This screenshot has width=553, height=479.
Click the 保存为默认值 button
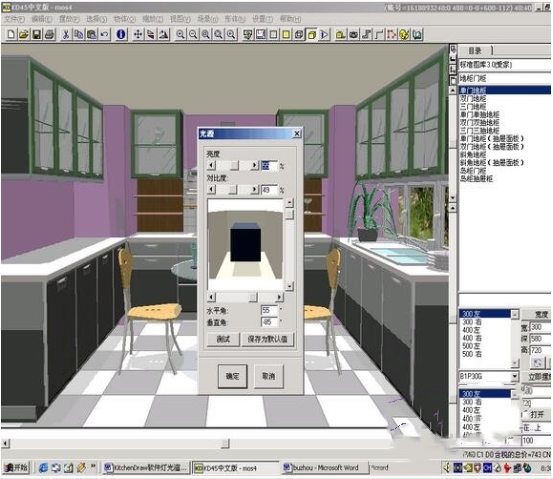[267, 339]
